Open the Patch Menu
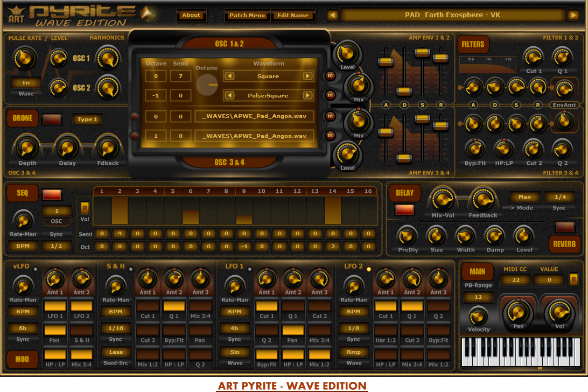 pyautogui.click(x=247, y=15)
